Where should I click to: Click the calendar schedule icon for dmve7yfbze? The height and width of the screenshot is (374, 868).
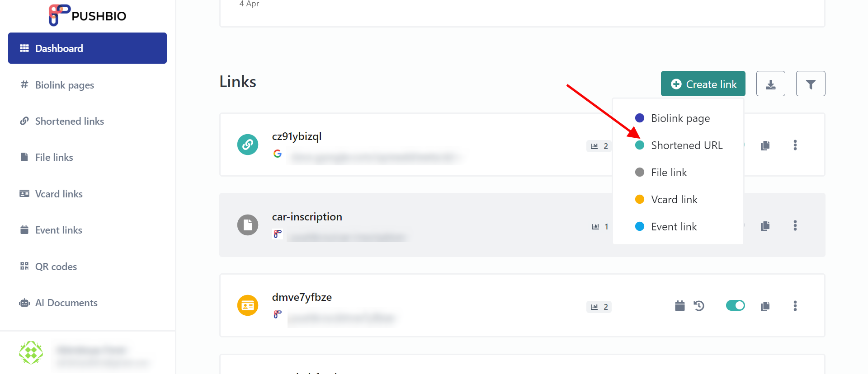tap(680, 306)
